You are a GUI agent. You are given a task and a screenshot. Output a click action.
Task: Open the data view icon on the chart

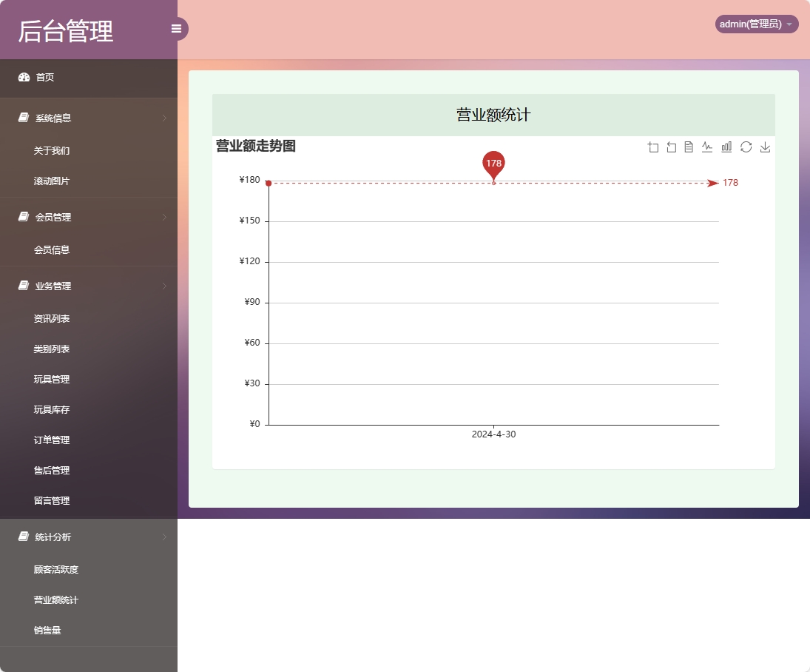click(x=689, y=147)
